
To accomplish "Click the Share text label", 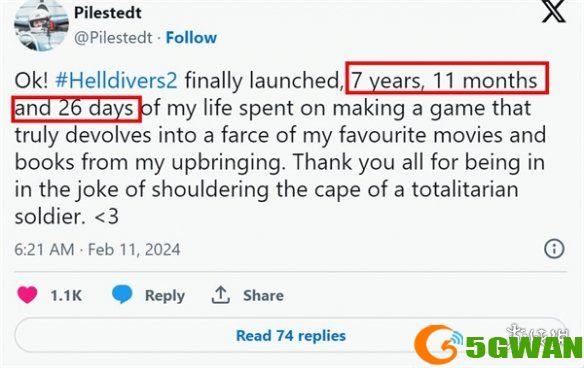I will (263, 295).
